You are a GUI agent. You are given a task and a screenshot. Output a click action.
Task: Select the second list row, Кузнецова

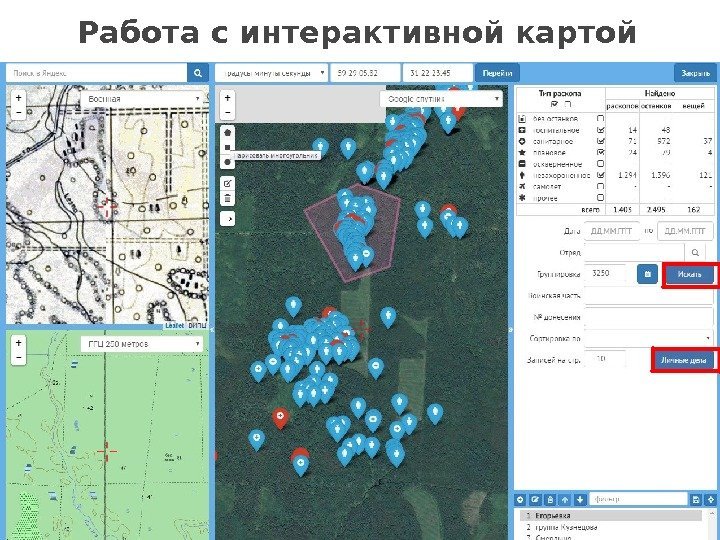[x=610, y=527]
